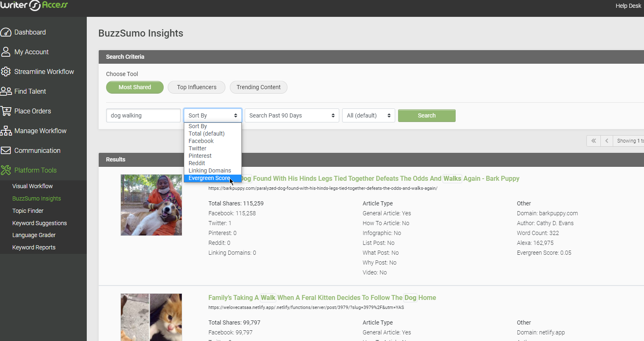Open Keyword Suggestions tool
The height and width of the screenshot is (341, 644).
(39, 223)
